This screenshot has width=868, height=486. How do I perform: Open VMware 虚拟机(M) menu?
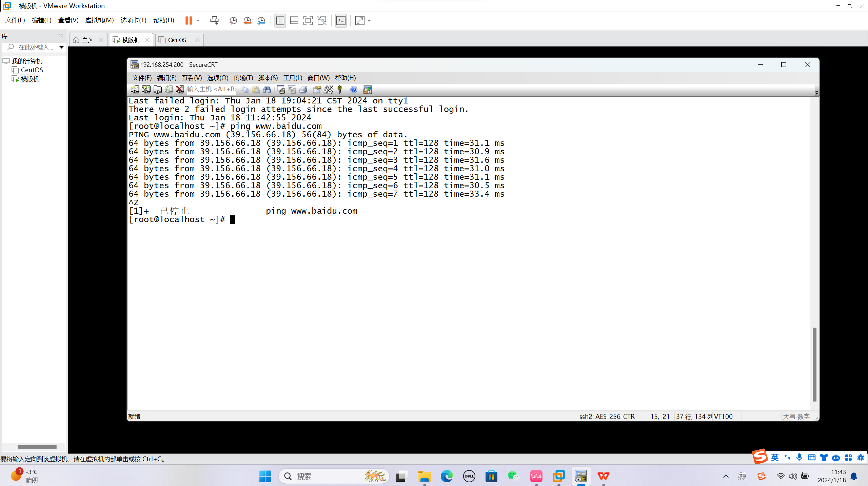tap(99, 20)
